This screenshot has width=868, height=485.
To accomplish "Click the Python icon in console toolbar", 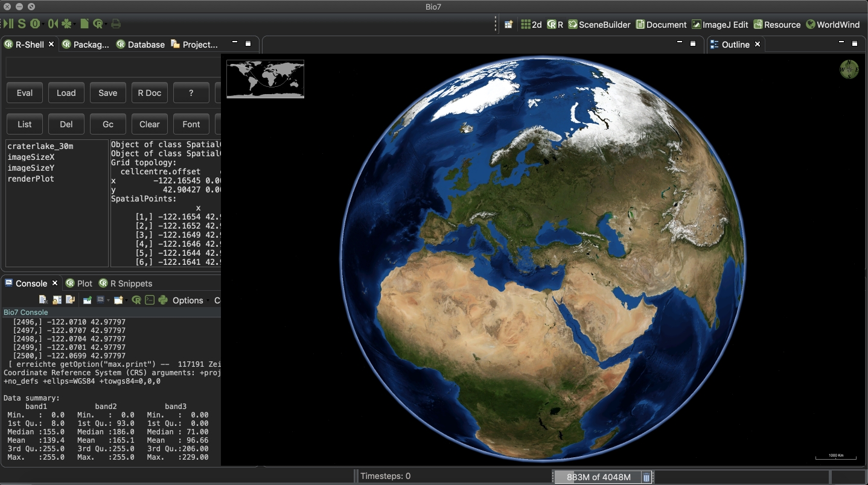I will click(162, 300).
